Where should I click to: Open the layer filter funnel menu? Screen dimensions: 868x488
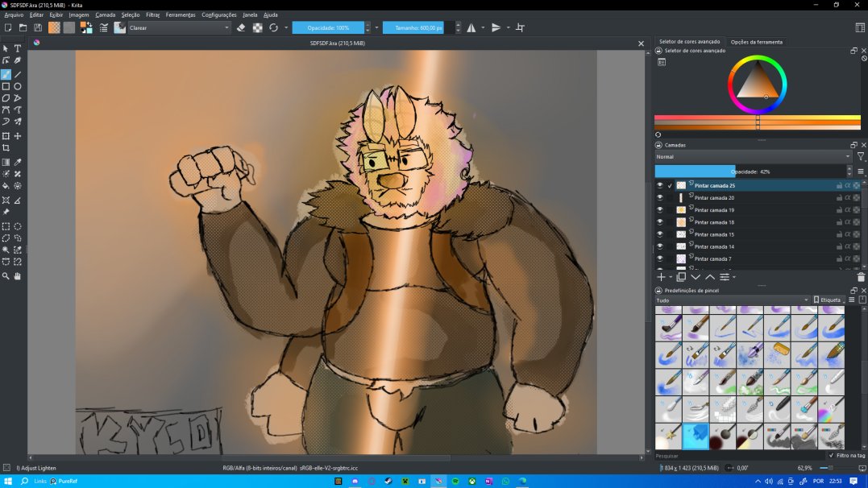tap(861, 156)
